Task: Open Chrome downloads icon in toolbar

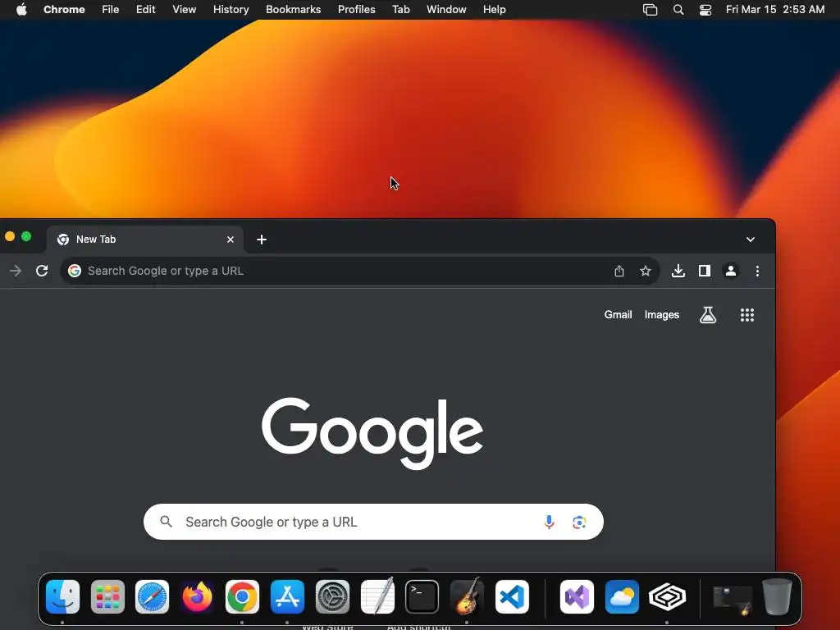Action: click(x=678, y=271)
